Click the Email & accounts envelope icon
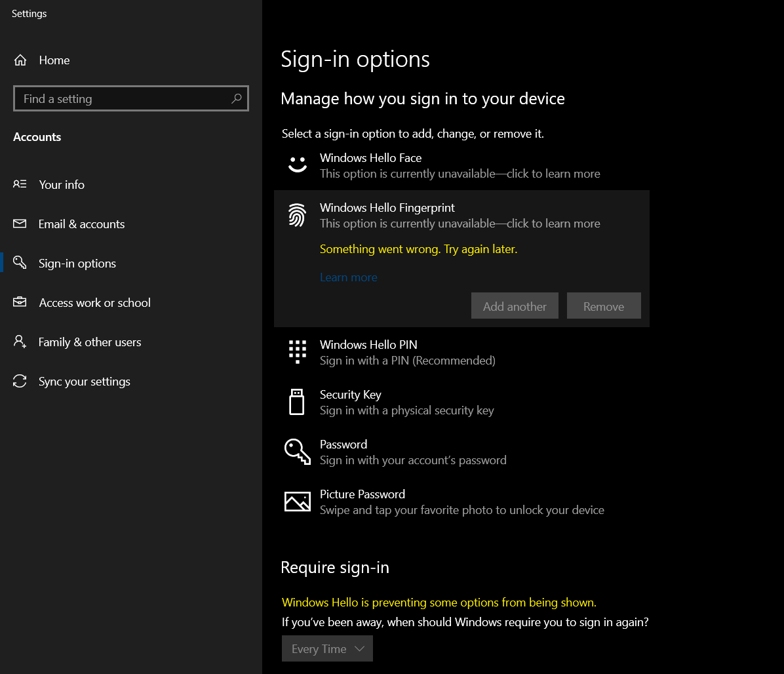The image size is (784, 674). [20, 224]
